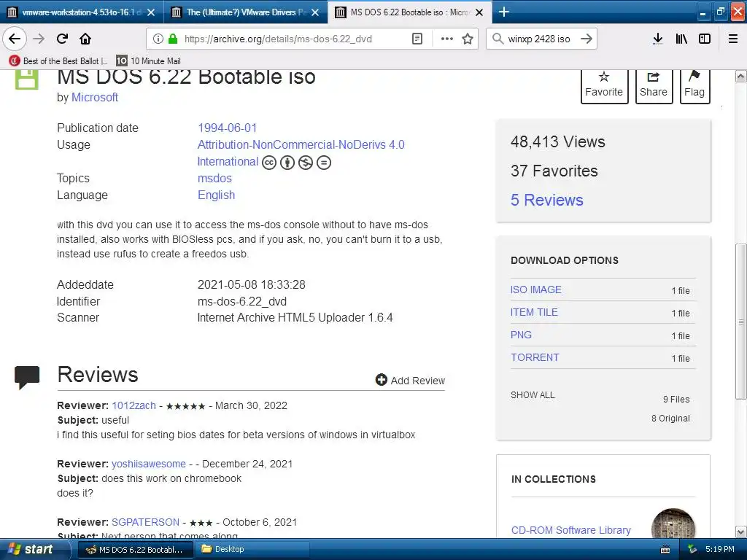Select MS DOS 6.22 Bootabl... taskbar button
This screenshot has height=560, width=747.
coord(135,549)
